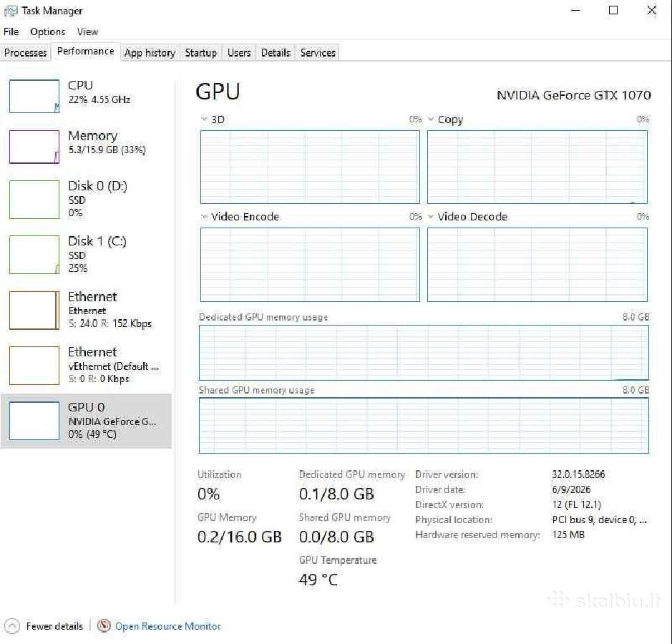Open the Copy engine dropdown chevron
672x644 pixels.
[431, 119]
